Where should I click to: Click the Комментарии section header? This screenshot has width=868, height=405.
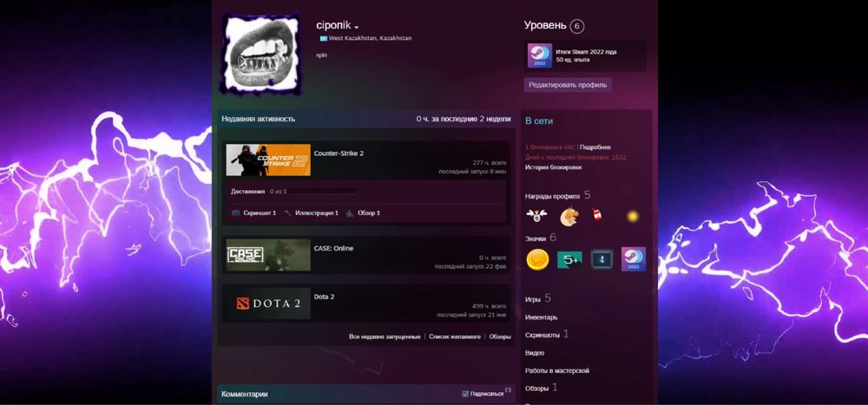tap(245, 394)
